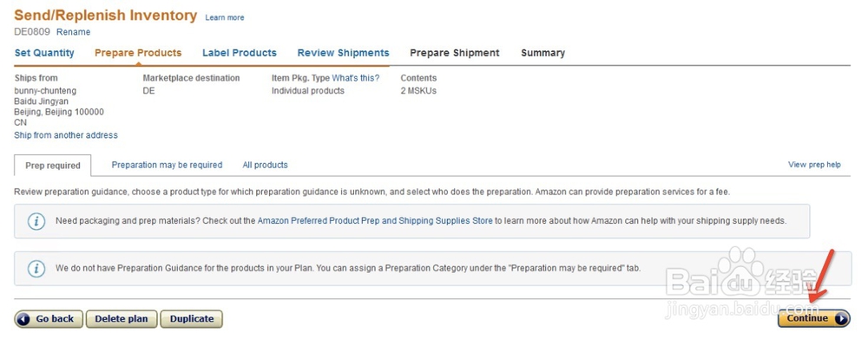Choose Ship from another address
This screenshot has height=339, width=868.
pos(66,135)
